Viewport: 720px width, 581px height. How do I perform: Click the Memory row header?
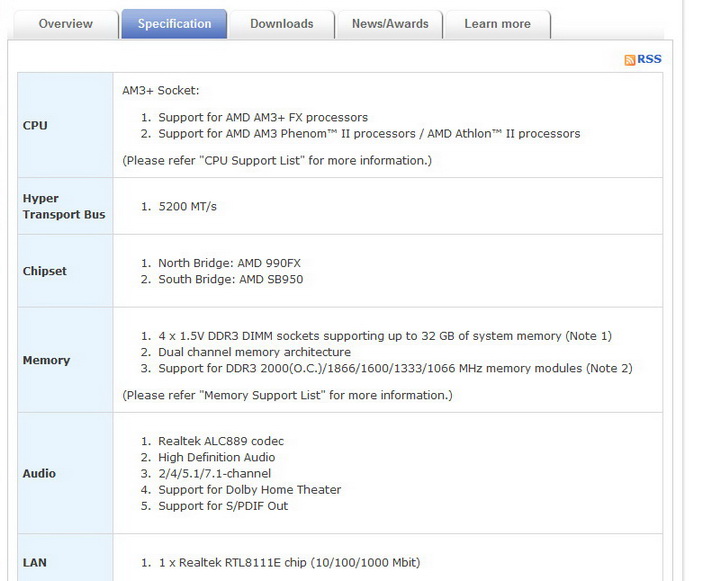pos(65,360)
